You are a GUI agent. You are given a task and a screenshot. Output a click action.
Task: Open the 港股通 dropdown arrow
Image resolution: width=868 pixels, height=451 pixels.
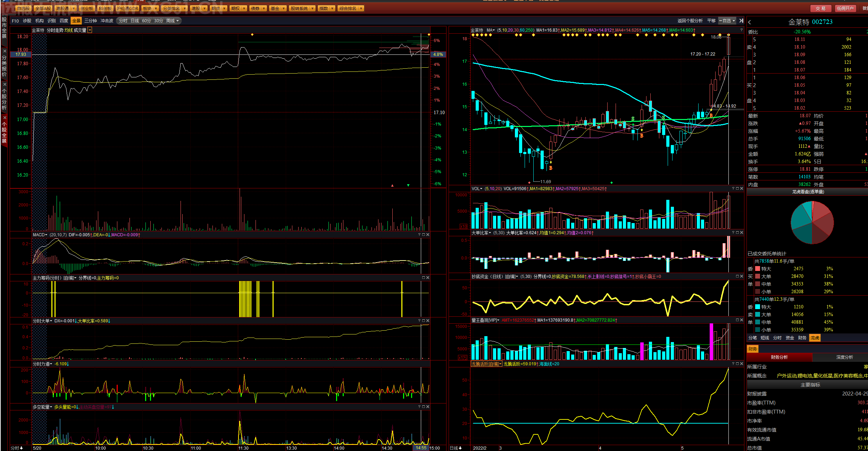pyautogui.click(x=74, y=8)
